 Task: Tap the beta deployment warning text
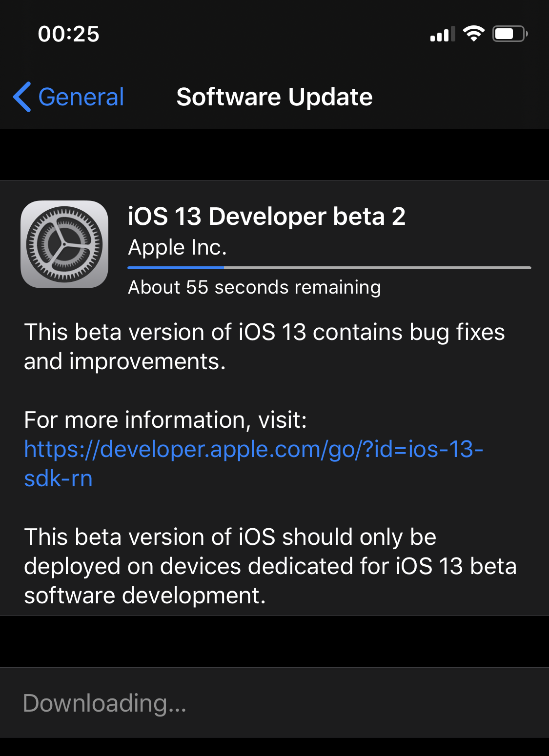[271, 566]
